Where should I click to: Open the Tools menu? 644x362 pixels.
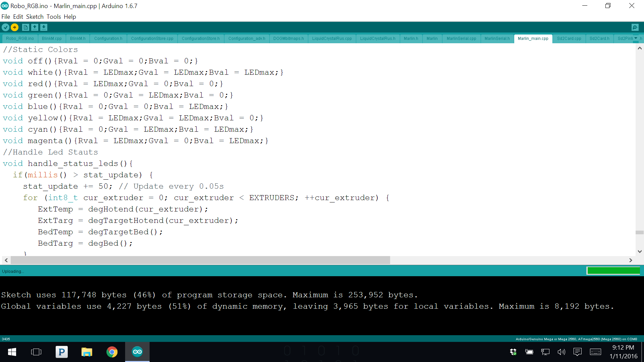pyautogui.click(x=54, y=16)
